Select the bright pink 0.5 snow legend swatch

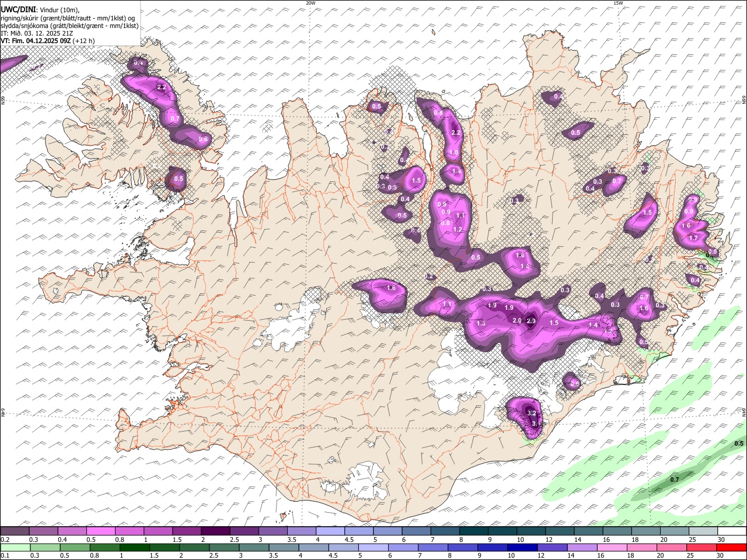point(100,531)
